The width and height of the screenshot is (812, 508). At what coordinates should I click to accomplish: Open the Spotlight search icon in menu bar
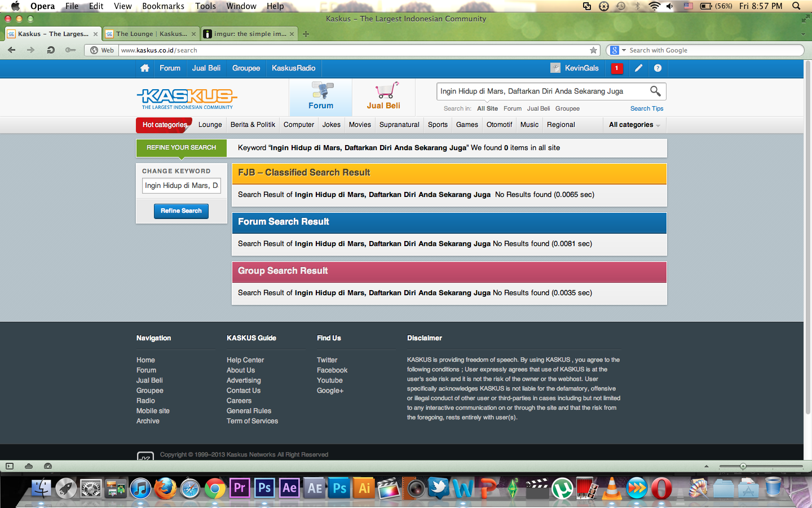coord(796,6)
